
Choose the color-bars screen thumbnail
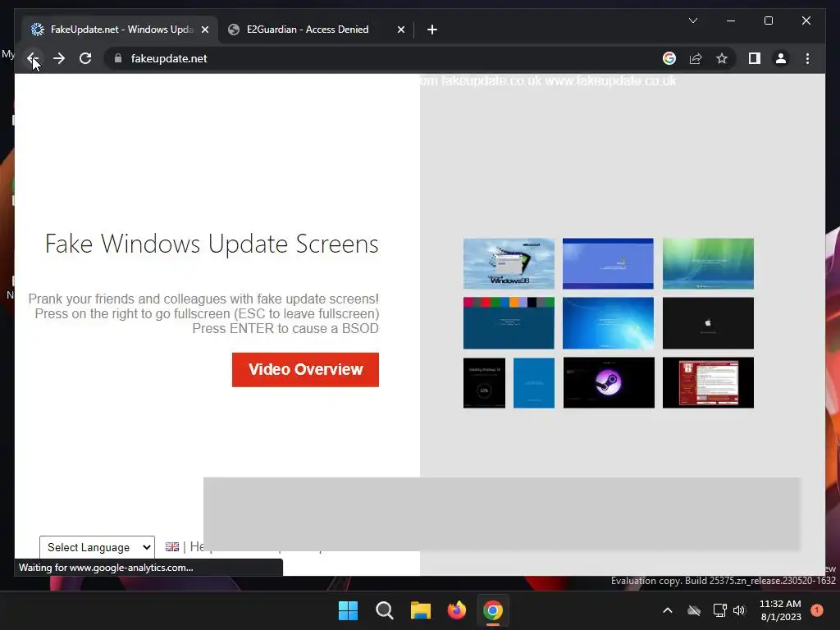[x=509, y=323]
